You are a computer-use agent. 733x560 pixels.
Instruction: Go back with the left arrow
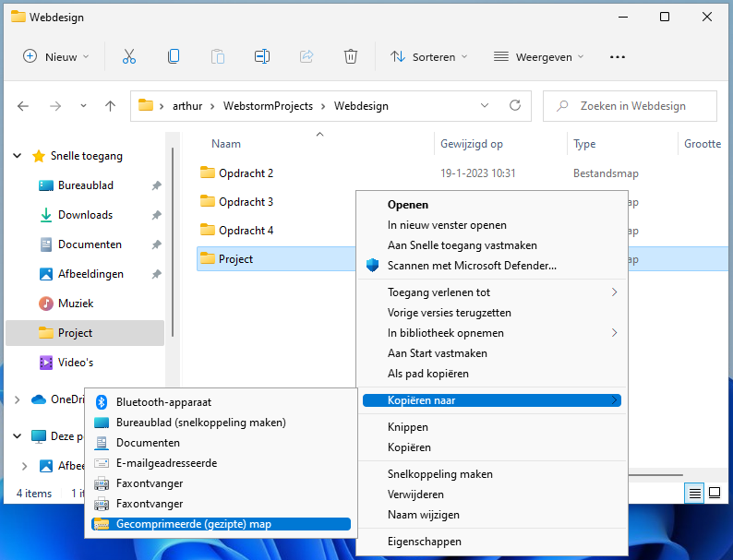(x=23, y=106)
